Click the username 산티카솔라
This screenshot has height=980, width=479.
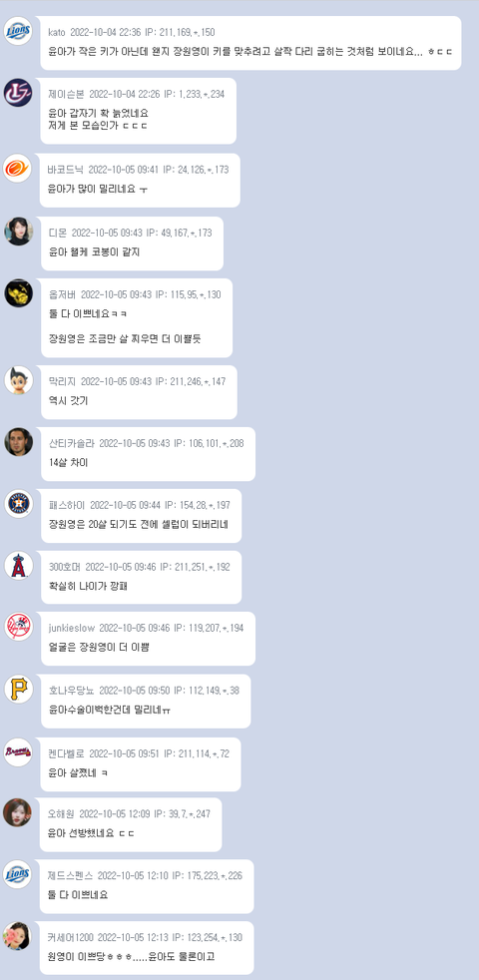pos(71,443)
